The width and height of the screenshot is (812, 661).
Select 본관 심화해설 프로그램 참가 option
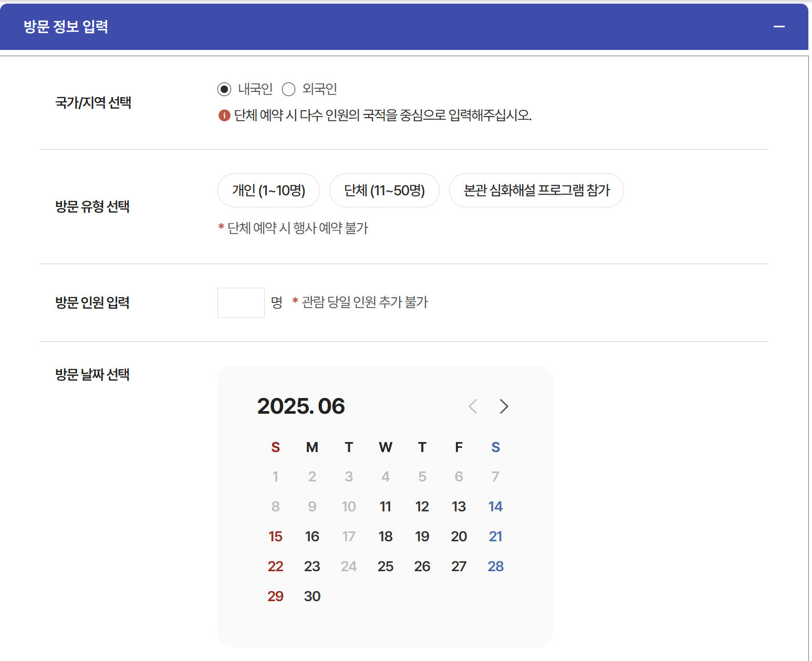(536, 190)
